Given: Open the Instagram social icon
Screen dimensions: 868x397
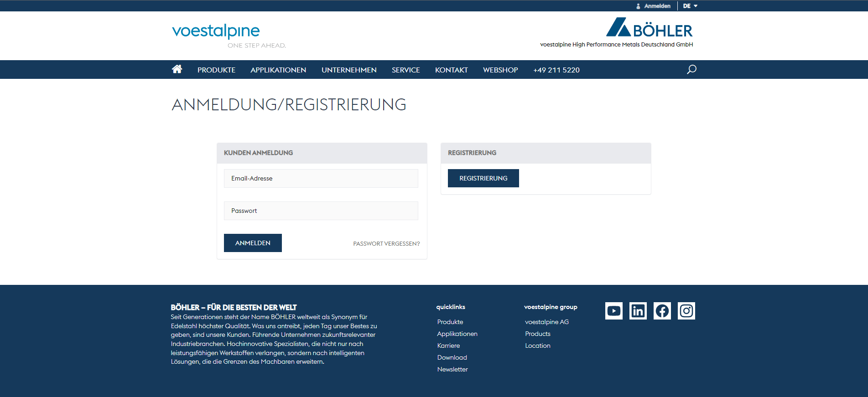Looking at the screenshot, I should pos(686,311).
